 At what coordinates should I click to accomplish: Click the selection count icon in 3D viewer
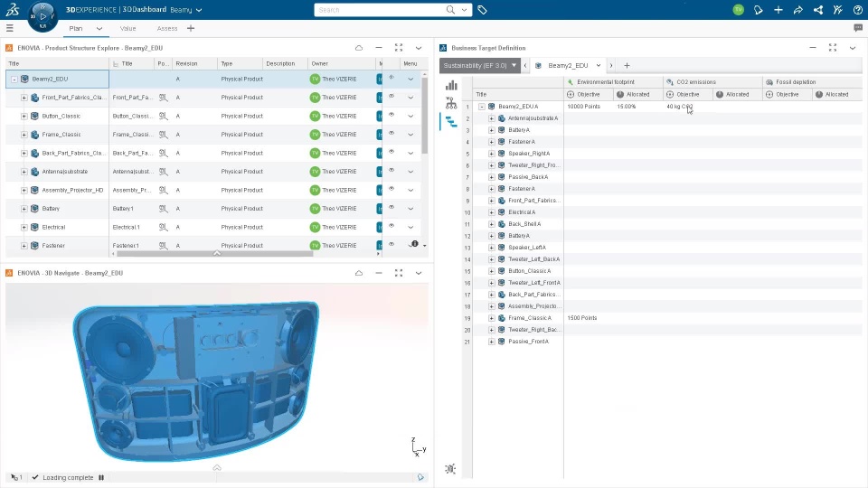click(16, 477)
